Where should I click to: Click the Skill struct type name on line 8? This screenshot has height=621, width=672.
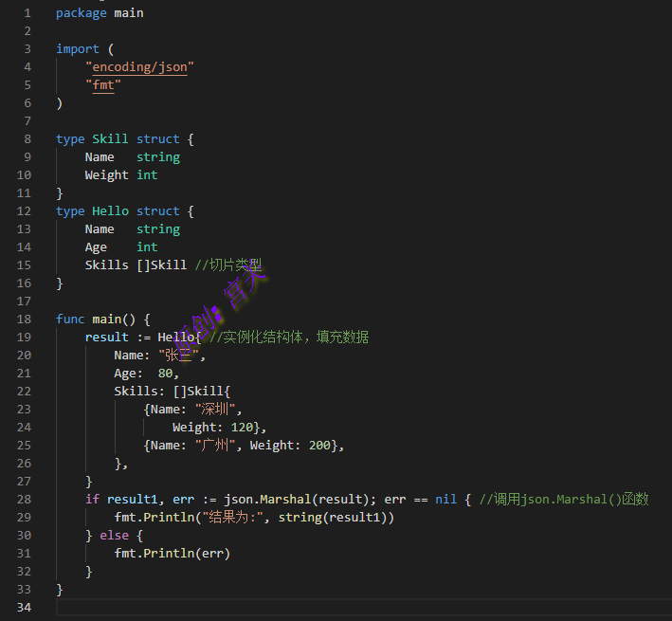point(110,139)
